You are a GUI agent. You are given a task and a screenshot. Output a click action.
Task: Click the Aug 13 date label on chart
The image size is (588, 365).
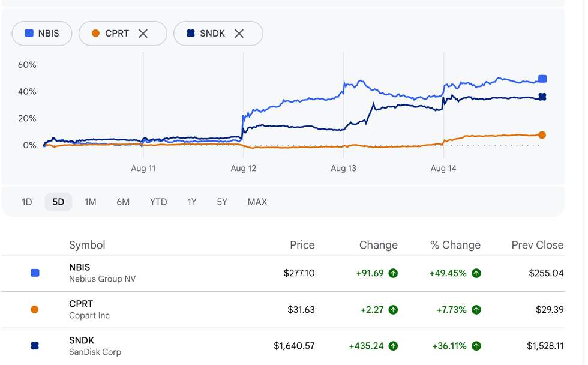pos(343,169)
